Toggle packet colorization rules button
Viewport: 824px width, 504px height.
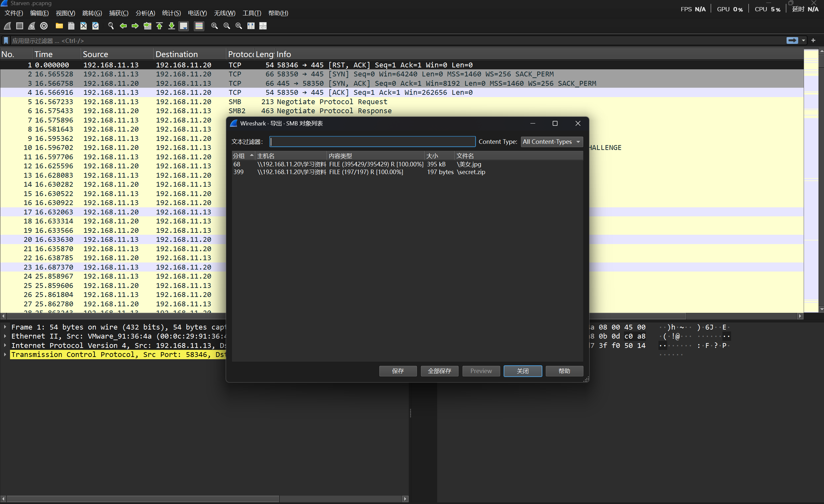pos(199,26)
